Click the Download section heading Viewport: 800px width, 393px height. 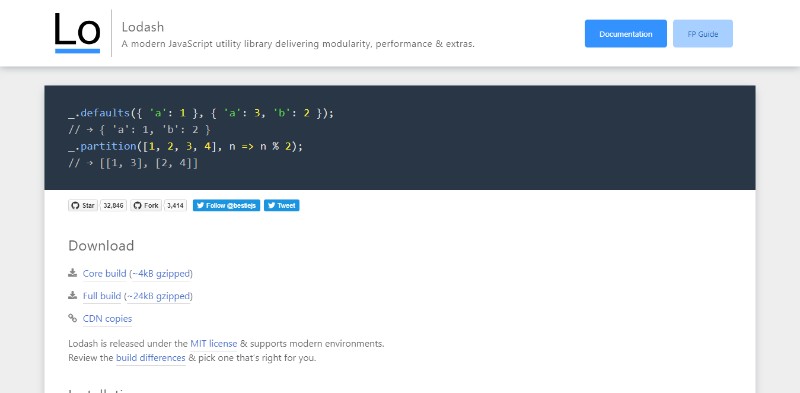pyautogui.click(x=101, y=245)
